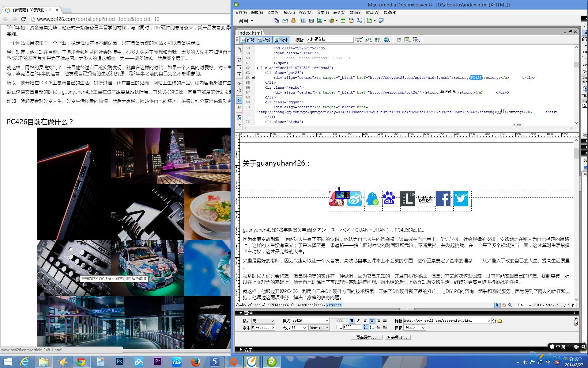Viewport: 588px width, 368px height.
Task: Open the 大小 size dropdown showing 14
Action: [299, 328]
